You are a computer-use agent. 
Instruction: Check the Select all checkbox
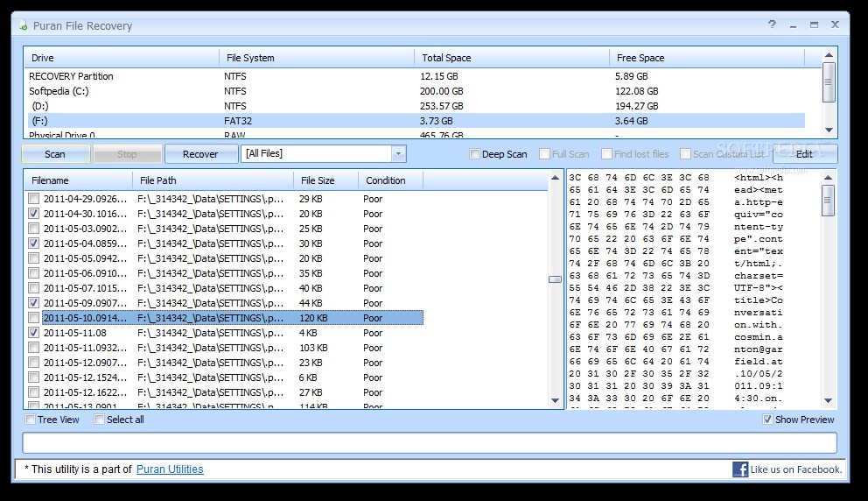click(x=100, y=420)
